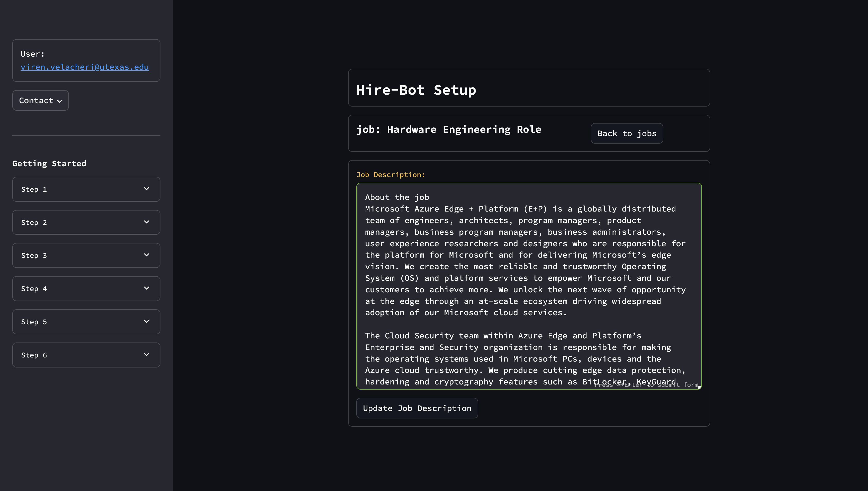This screenshot has width=868, height=491.
Task: Expand the Step 5 section
Action: (86, 322)
